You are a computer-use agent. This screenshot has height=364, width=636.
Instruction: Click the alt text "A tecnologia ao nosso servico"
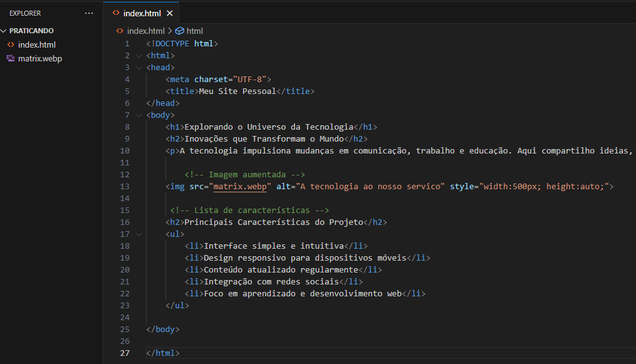370,187
